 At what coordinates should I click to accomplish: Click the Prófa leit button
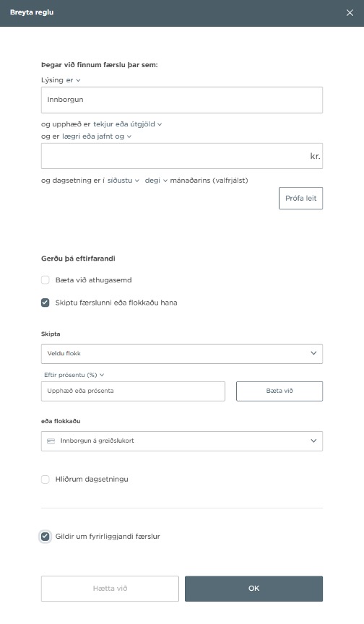[x=300, y=198]
